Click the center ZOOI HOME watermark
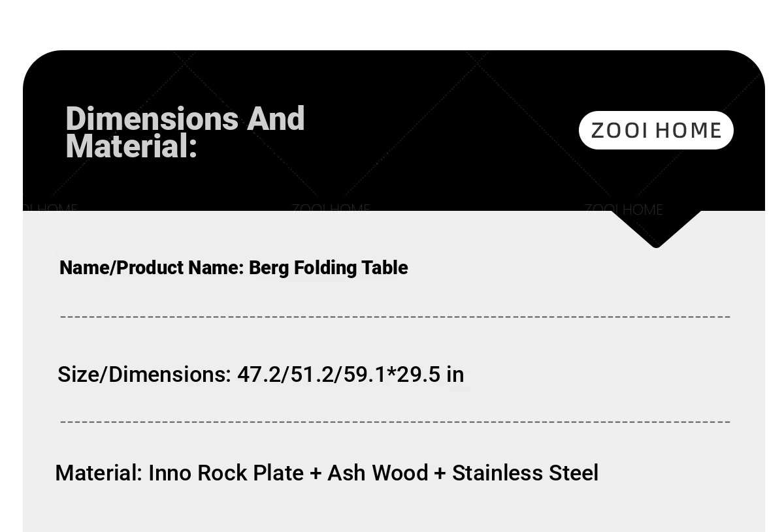 click(331, 210)
